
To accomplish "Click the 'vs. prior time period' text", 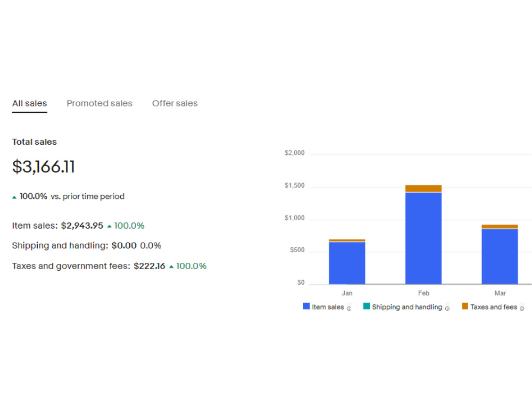I will click(x=88, y=196).
